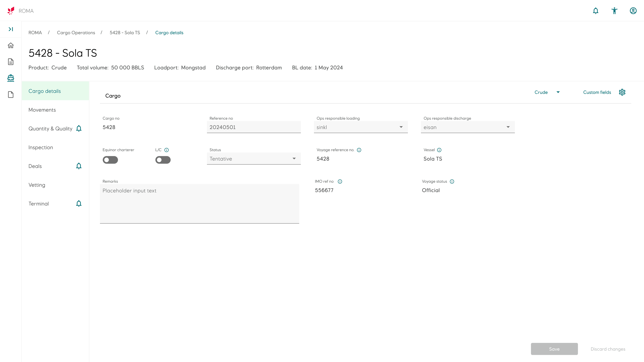644x362 pixels.
Task: Click the Custom fields gear icon
Action: [622, 92]
